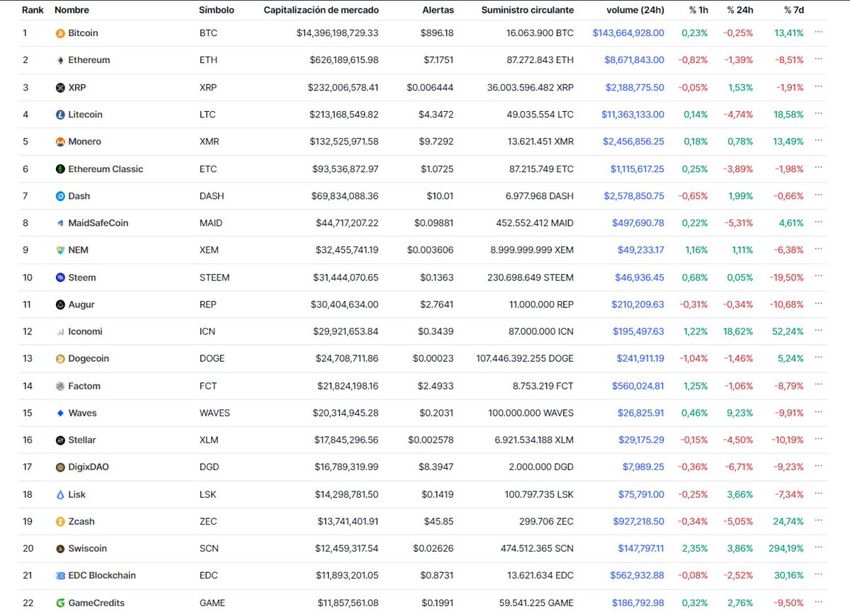Viewport: 850px width, 616px height.
Task: Click the Stellar logo icon
Action: (x=60, y=440)
